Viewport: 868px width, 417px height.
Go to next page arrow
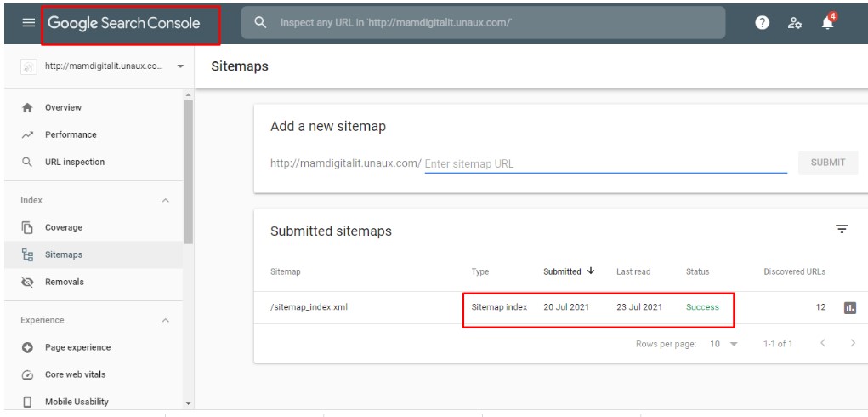click(852, 344)
